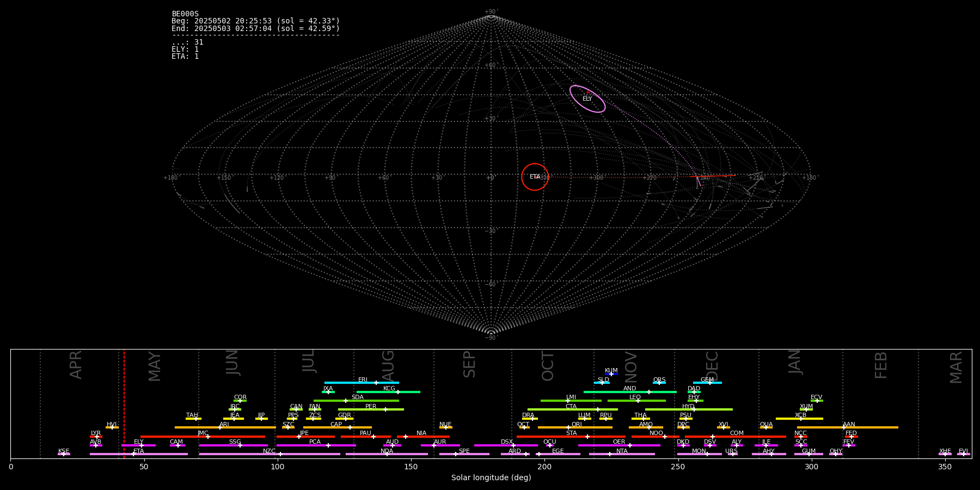Click the peak cross marker on the KUM bar

[x=611, y=374]
